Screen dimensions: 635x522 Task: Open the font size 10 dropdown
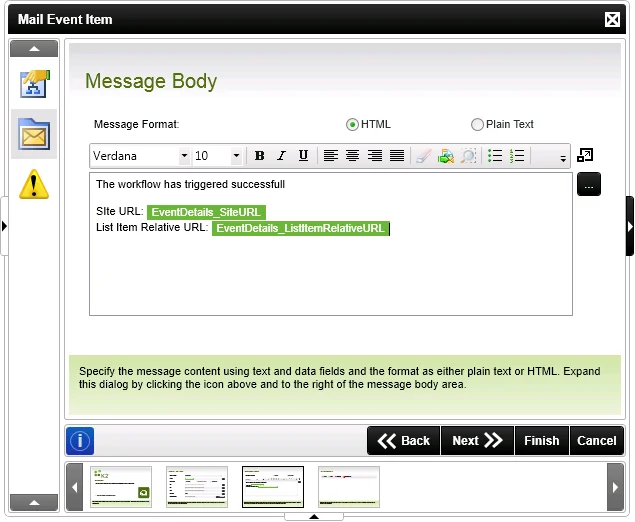click(x=236, y=156)
